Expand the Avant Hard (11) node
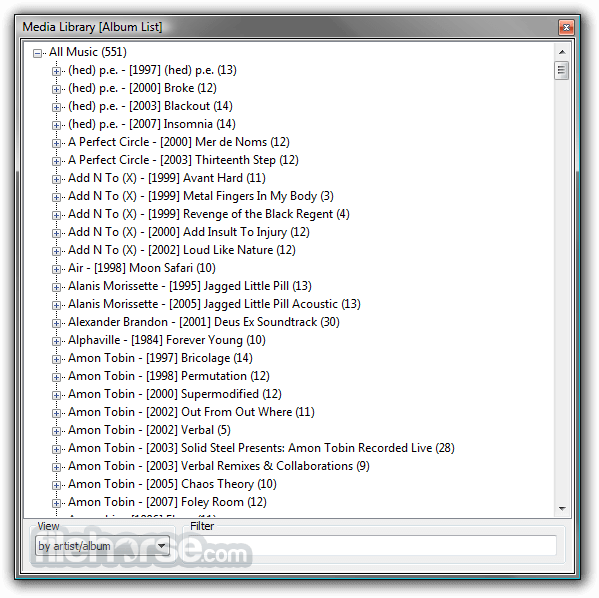Image resolution: width=599 pixels, height=598 pixels. tap(56, 179)
